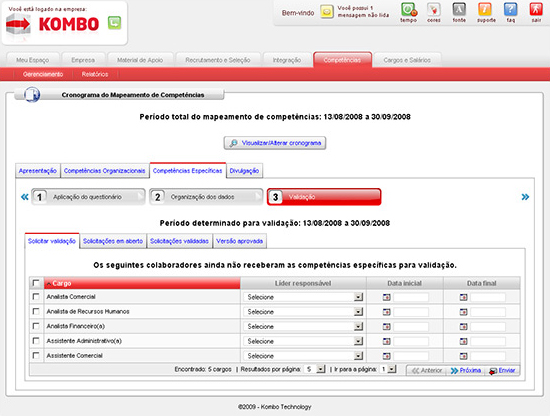
Task: Switch to the Competências Organizacionais tab
Action: point(105,171)
